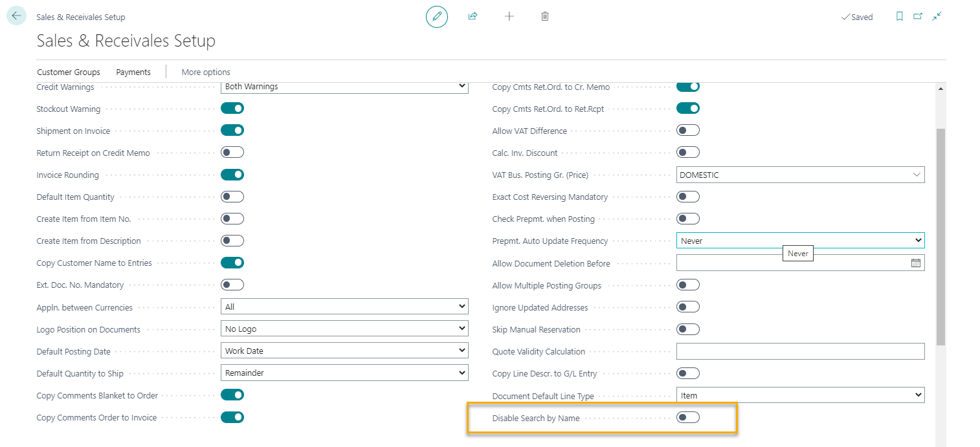Change the Logo Position on Documents dropdown
The height and width of the screenshot is (447, 980).
pyautogui.click(x=344, y=329)
